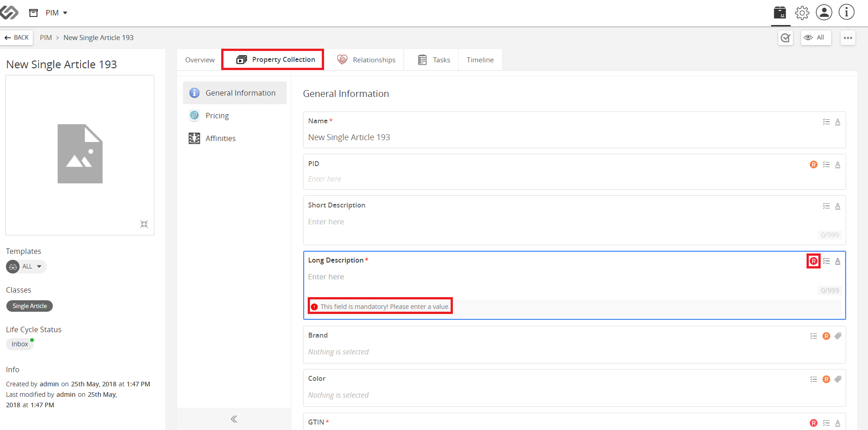868x430 pixels.
Task: Click the Inbox life cycle status
Action: pos(20,344)
